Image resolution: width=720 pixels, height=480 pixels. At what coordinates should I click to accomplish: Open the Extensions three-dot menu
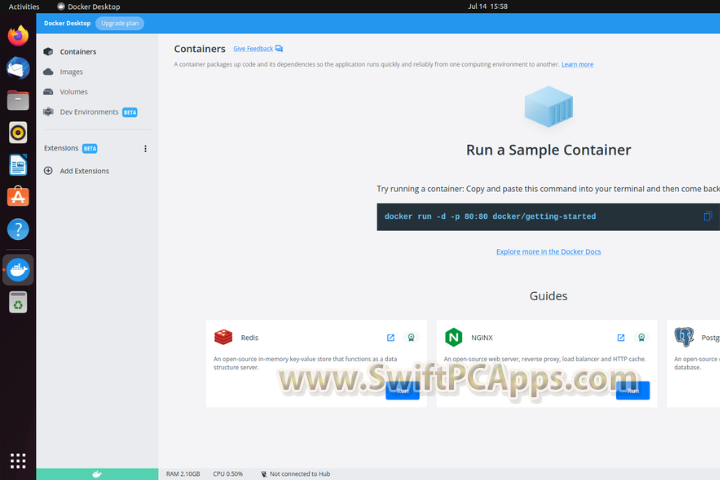[145, 148]
